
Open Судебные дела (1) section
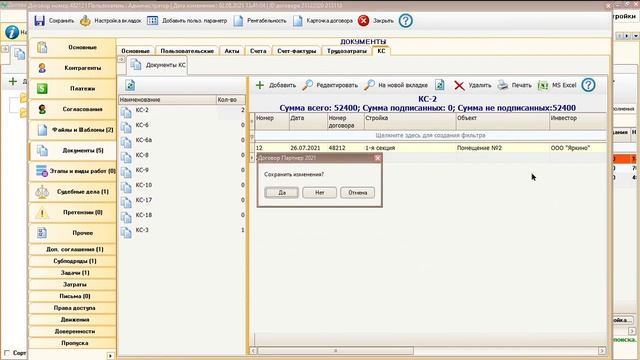click(73, 191)
